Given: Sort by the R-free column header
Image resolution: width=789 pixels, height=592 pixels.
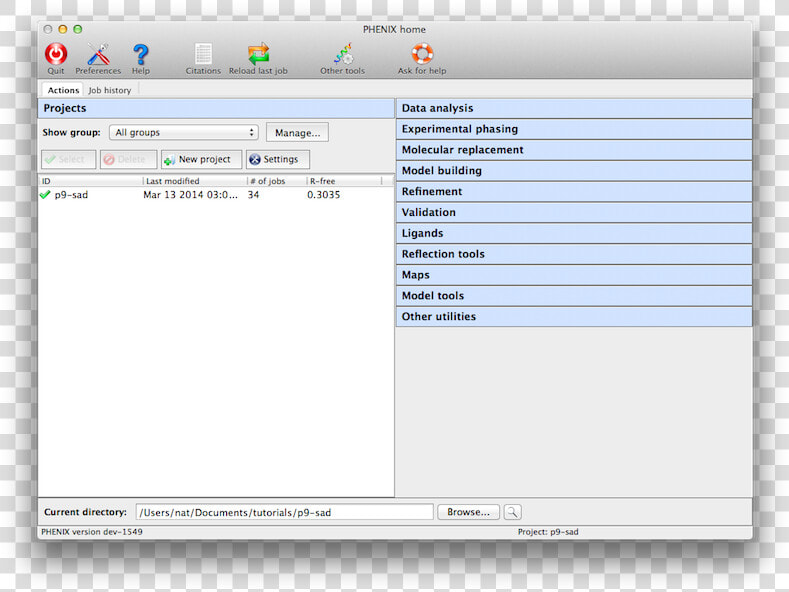Looking at the screenshot, I should (x=344, y=181).
